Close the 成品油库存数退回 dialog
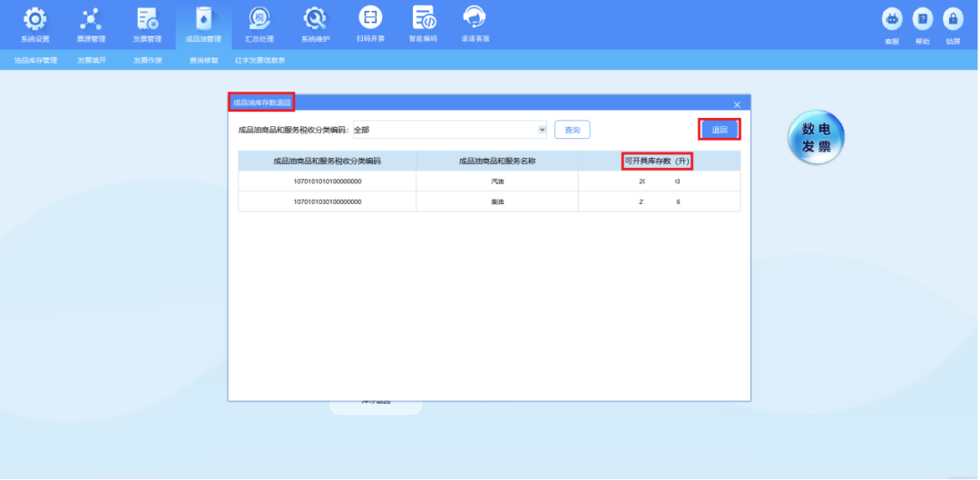 pos(737,104)
